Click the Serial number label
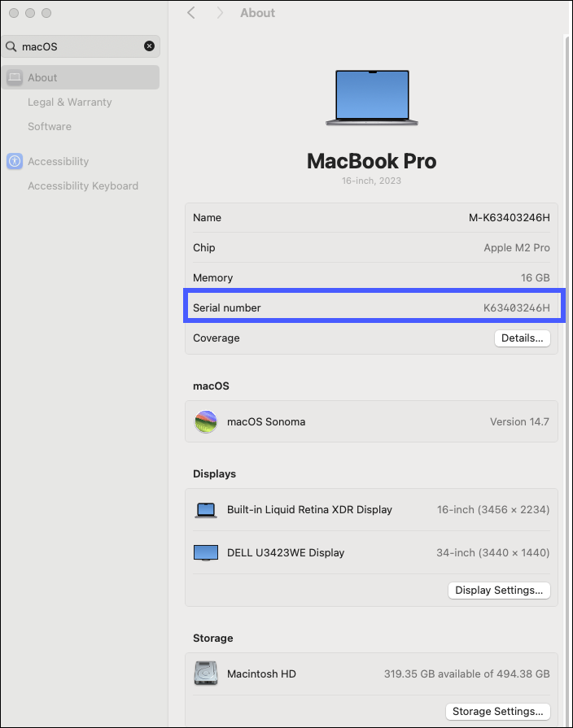573x728 pixels. pos(227,307)
